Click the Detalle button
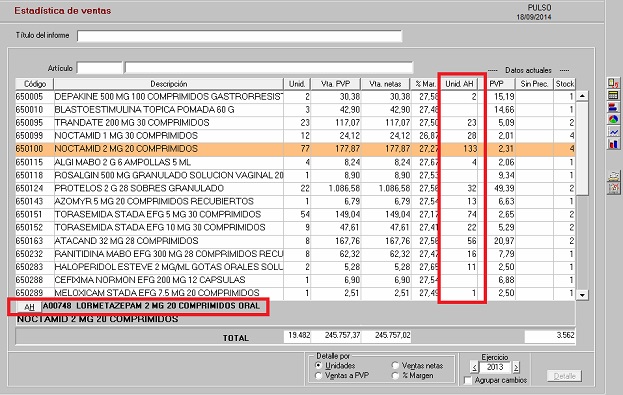 [x=564, y=376]
